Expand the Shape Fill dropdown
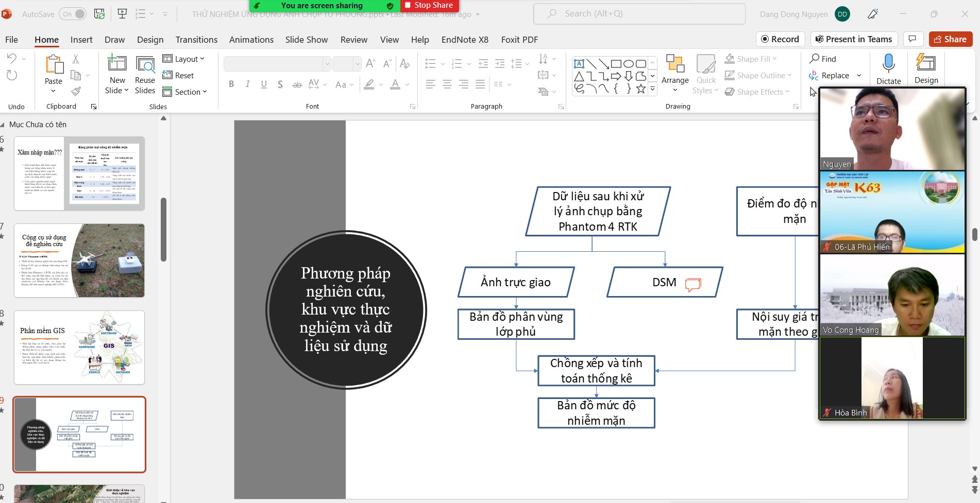The width and height of the screenshot is (980, 503). pos(774,59)
